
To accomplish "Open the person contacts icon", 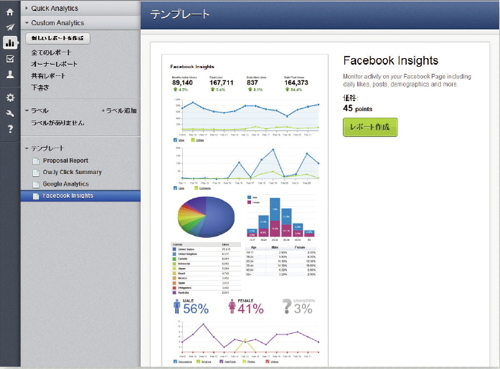I will (x=10, y=74).
